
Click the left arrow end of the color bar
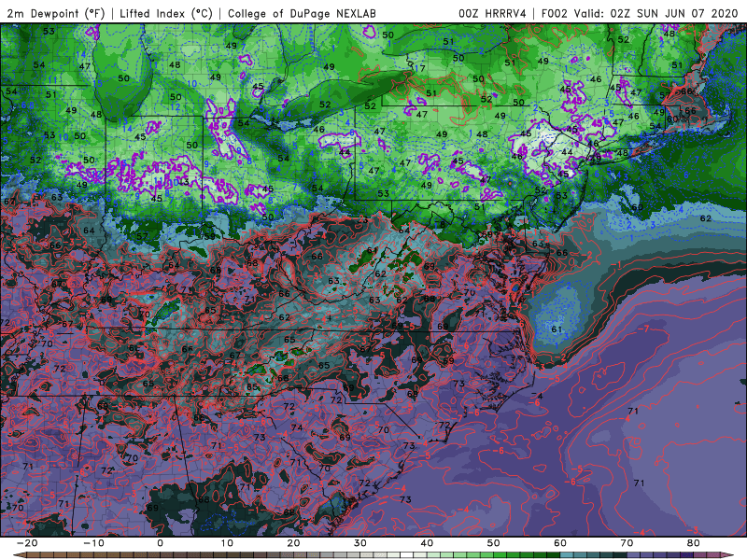coord(18,555)
